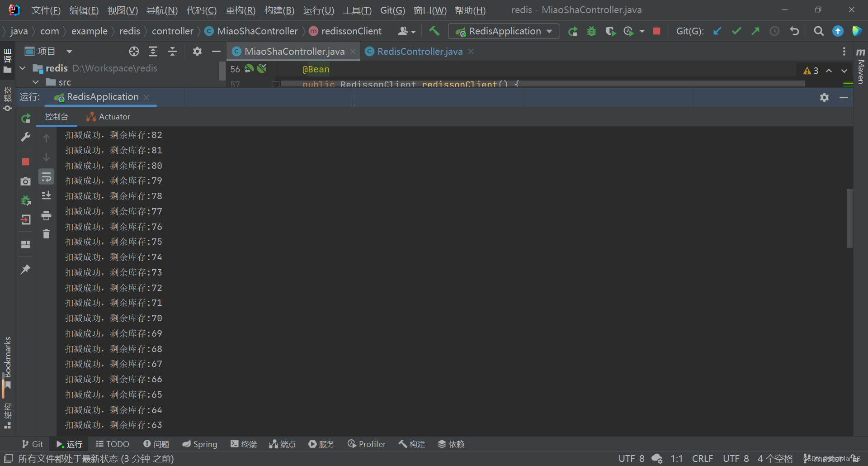Open the Maven side panel
This screenshot has height=466, width=868.
point(861,66)
